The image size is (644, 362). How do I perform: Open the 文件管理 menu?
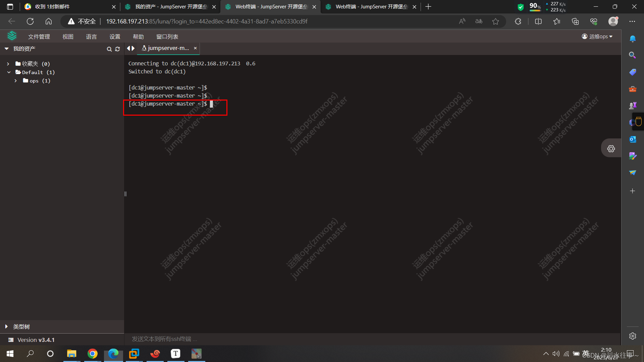(x=39, y=37)
